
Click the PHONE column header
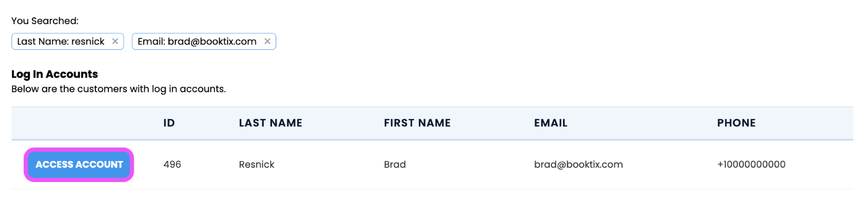point(736,123)
